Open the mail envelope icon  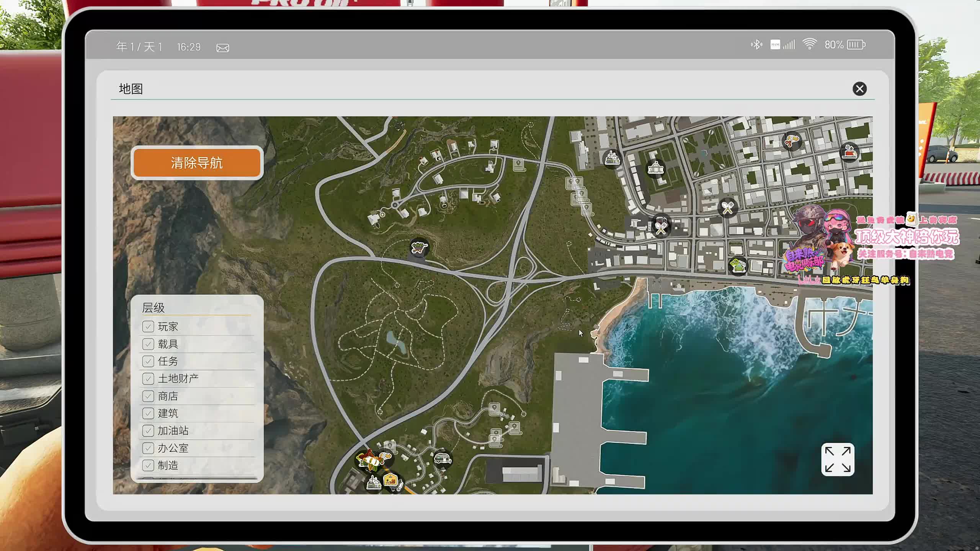tap(222, 48)
